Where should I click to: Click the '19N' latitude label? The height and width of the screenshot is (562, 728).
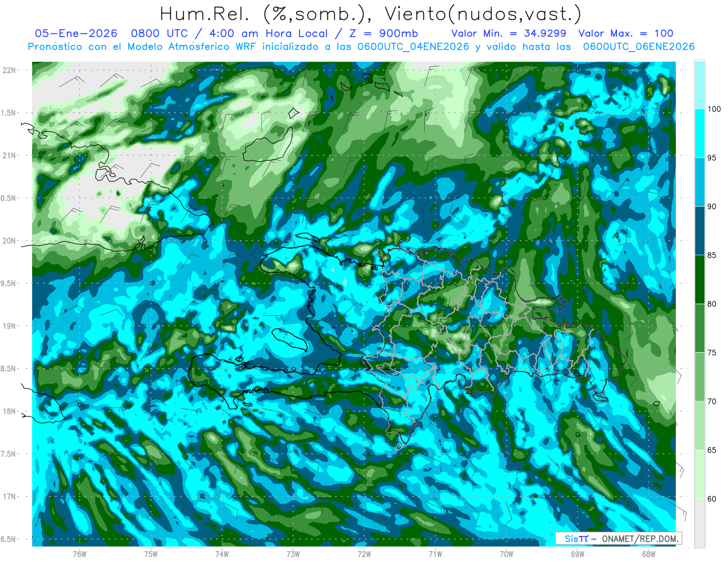[9, 326]
